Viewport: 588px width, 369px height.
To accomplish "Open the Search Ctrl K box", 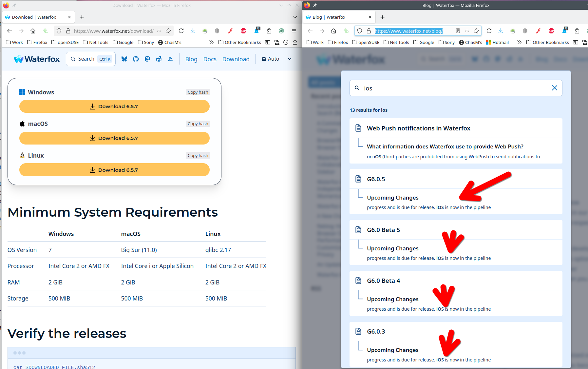I will [x=91, y=59].
